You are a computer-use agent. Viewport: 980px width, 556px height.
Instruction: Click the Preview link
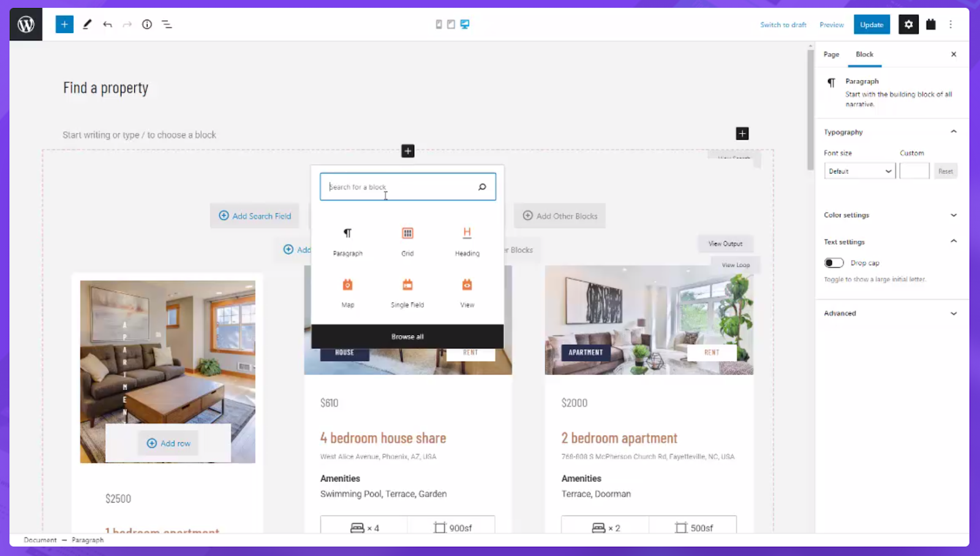point(831,25)
